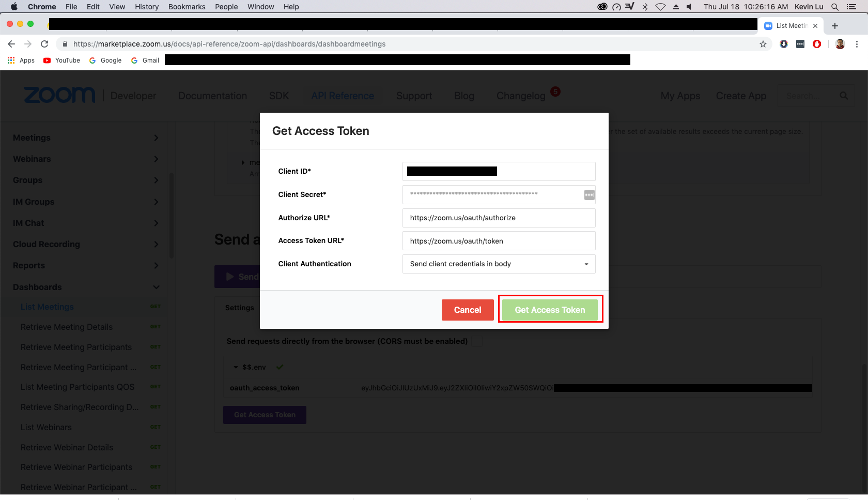Click the Zoom logo
This screenshot has height=500, width=868.
59,96
